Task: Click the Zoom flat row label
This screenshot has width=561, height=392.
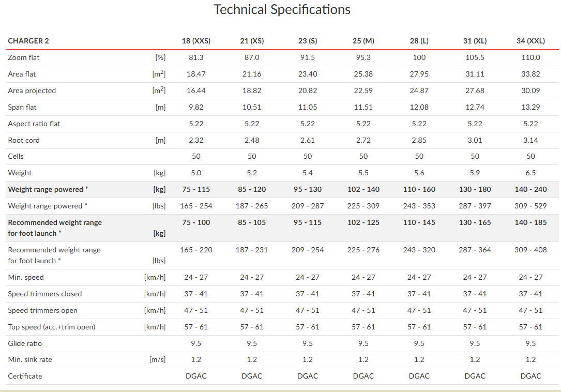Action: pos(24,57)
